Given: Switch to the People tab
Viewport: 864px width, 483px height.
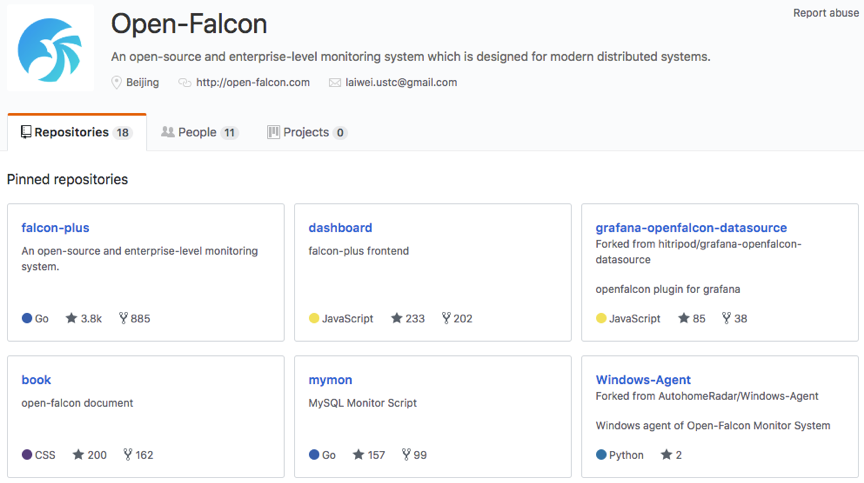Looking at the screenshot, I should (199, 132).
